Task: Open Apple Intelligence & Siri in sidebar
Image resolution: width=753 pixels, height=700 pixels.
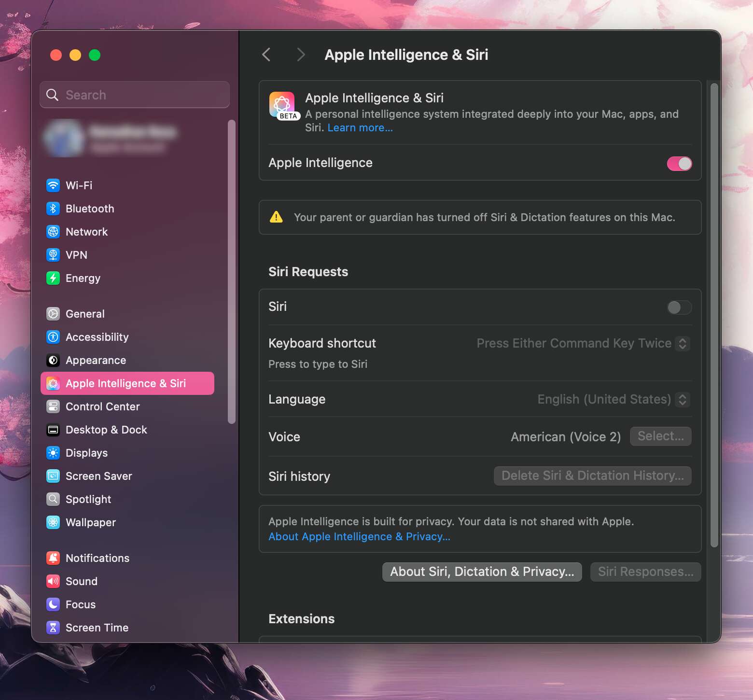Action: (127, 383)
